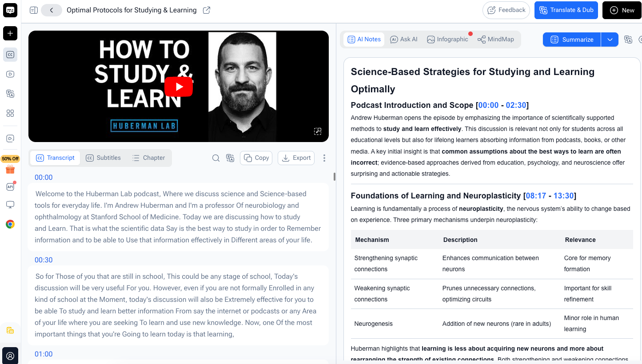
Task: Open the video player sidebar icon
Action: [x=10, y=74]
